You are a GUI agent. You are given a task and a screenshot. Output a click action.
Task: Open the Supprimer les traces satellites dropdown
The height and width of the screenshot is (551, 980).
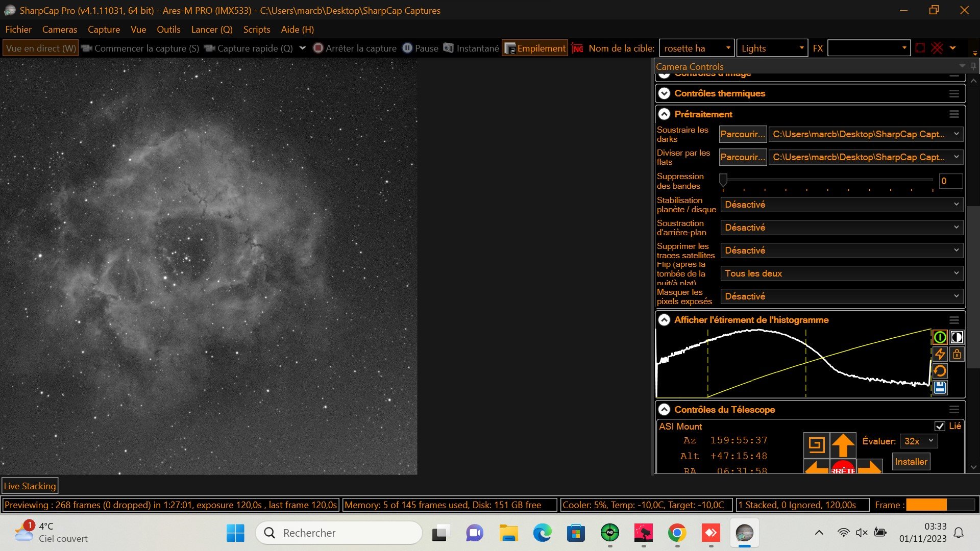[x=842, y=251]
